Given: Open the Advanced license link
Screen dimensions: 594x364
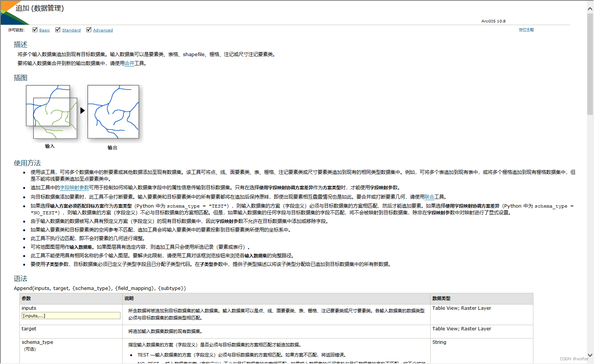Looking at the screenshot, I should (x=103, y=30).
